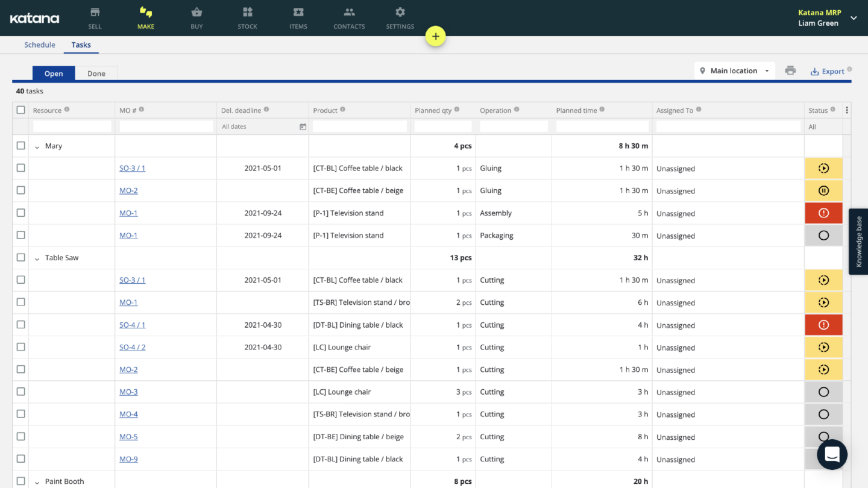Select the Open tasks tab
Screen dimensions: 868x488
pyautogui.click(x=54, y=74)
